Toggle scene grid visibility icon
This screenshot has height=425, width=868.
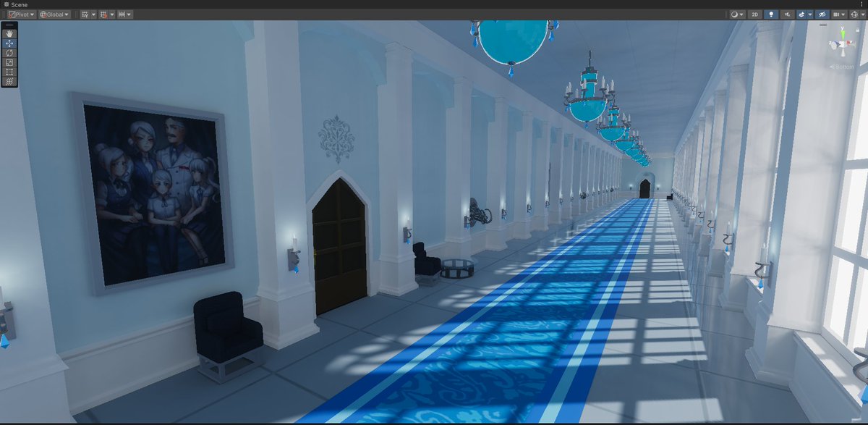[85, 14]
